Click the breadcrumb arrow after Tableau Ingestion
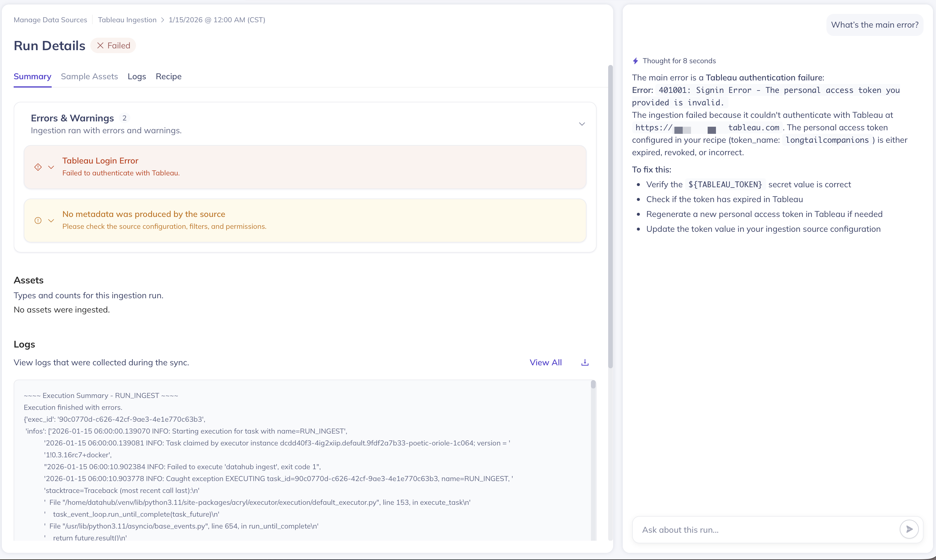The image size is (936, 560). [x=163, y=20]
